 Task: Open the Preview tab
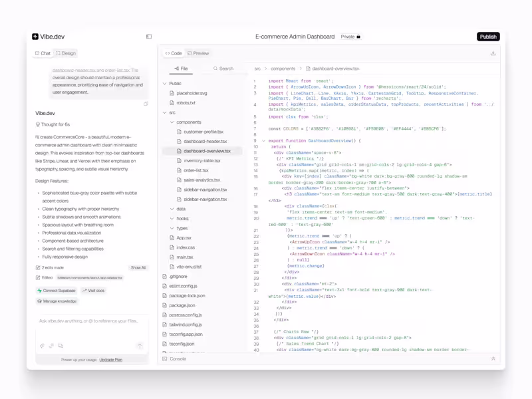pos(198,53)
